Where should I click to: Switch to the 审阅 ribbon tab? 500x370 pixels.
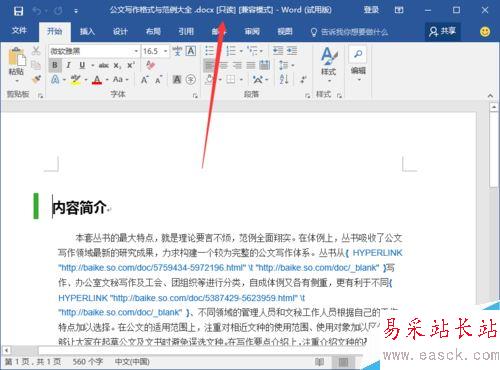[x=252, y=32]
